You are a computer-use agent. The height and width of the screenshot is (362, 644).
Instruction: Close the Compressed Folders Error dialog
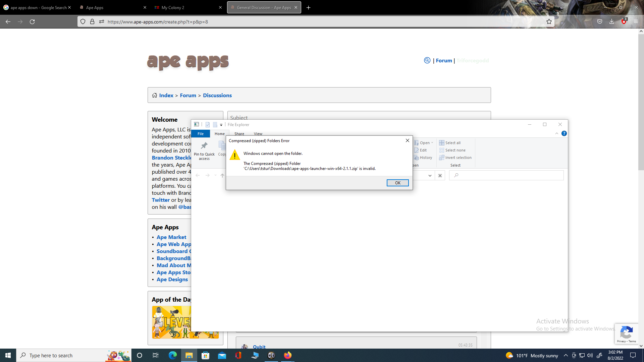point(407,140)
